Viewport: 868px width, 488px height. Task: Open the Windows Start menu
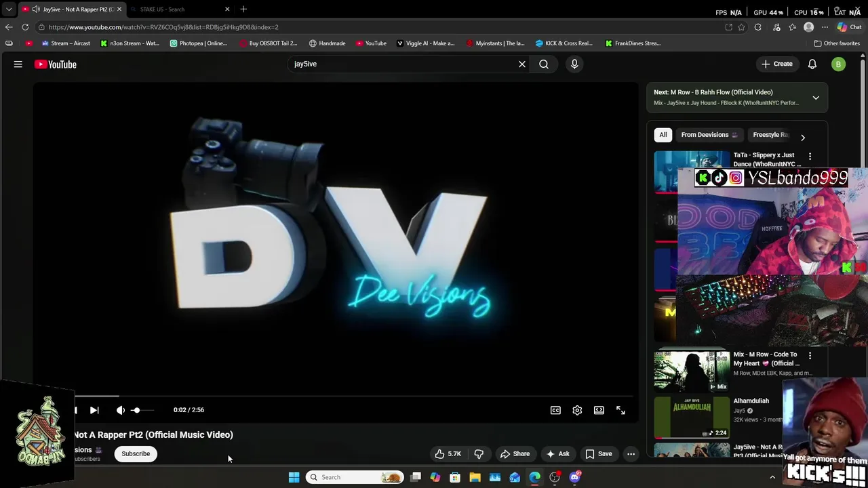click(294, 477)
